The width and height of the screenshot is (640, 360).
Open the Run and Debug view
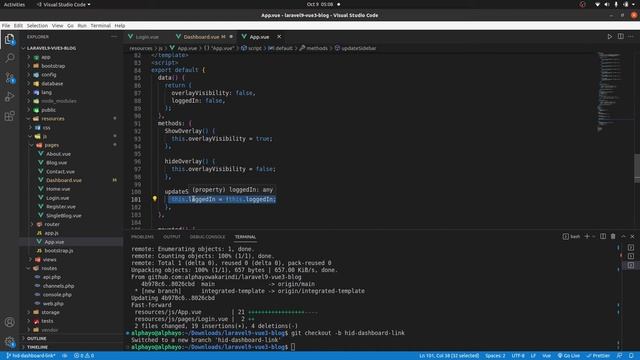(x=9, y=97)
